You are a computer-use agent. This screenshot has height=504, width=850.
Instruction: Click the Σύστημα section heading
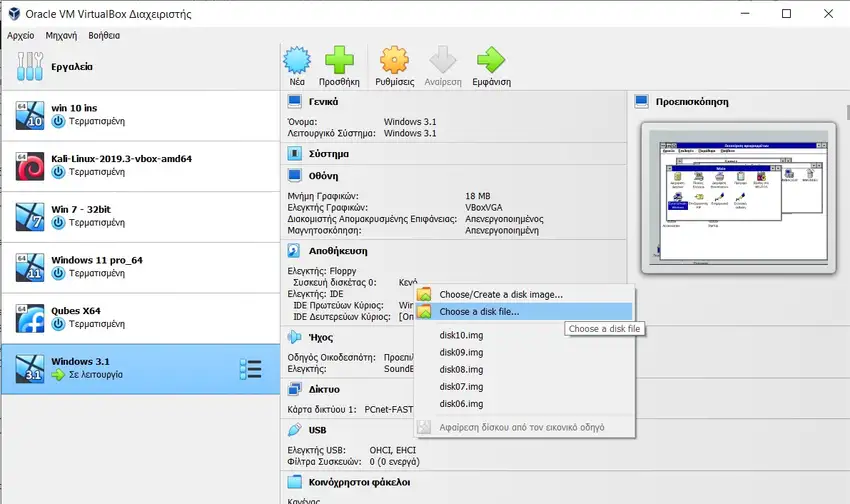329,154
